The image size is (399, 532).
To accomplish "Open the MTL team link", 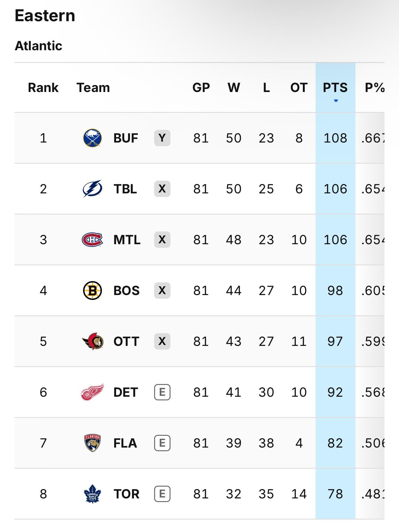I will point(127,240).
